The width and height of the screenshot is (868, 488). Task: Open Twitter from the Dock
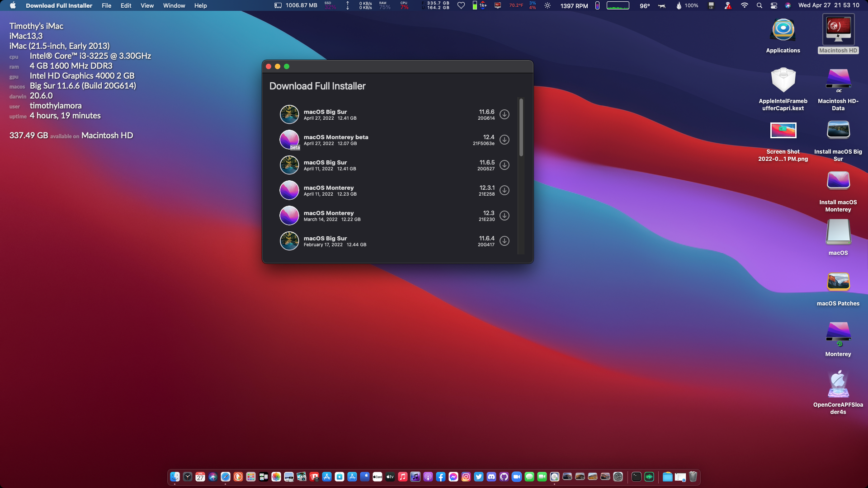point(479,477)
